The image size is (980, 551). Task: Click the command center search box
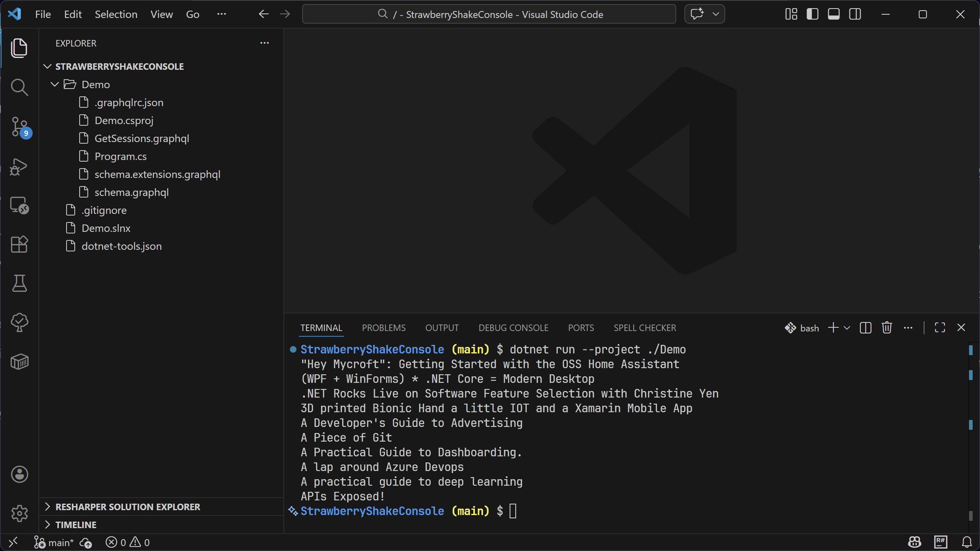click(x=489, y=14)
